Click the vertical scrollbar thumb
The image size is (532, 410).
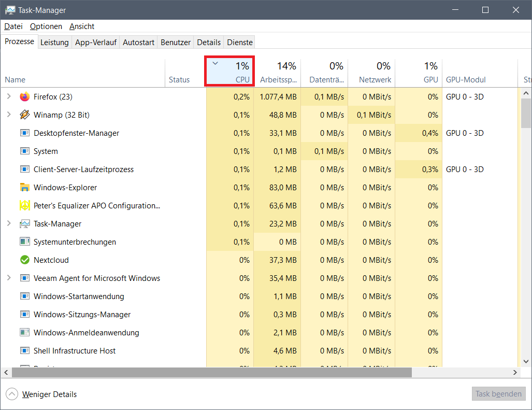pos(526,114)
